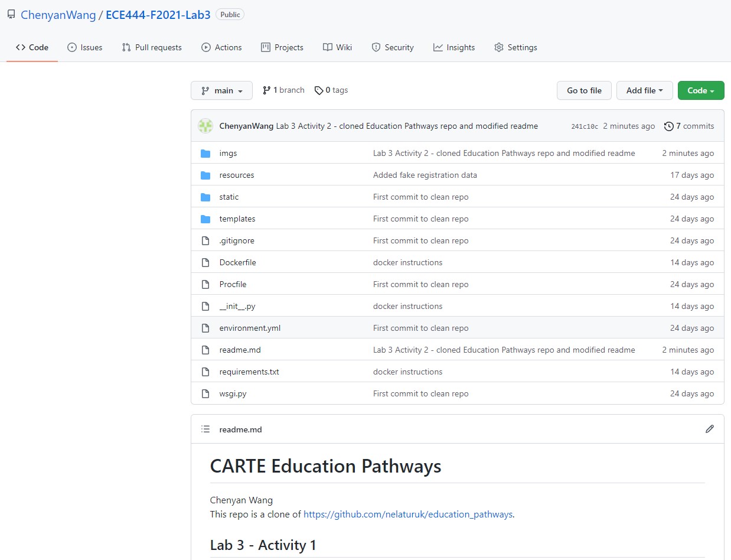Click the file icon for Procfile
The width and height of the screenshot is (731, 560).
[x=205, y=284]
